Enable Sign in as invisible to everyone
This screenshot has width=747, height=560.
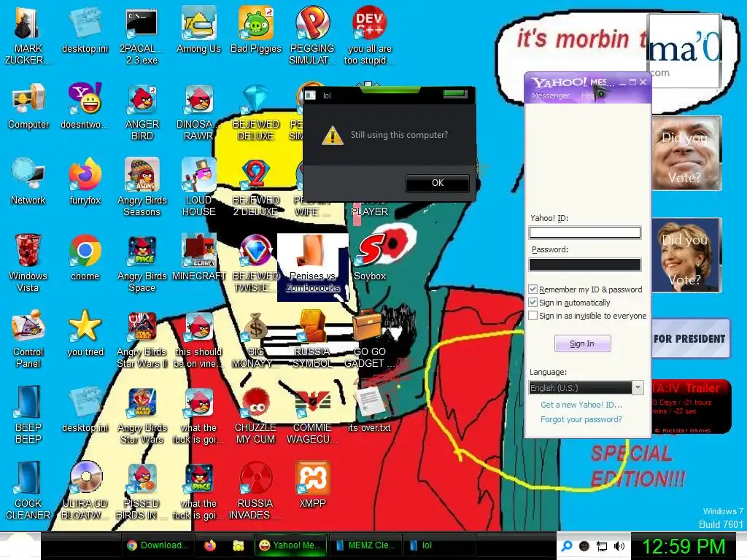pos(533,316)
